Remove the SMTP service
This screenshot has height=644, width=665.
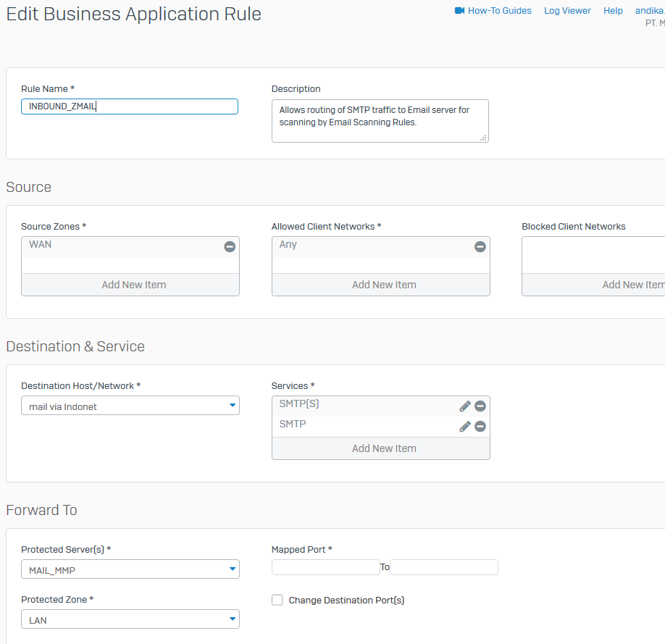point(480,427)
